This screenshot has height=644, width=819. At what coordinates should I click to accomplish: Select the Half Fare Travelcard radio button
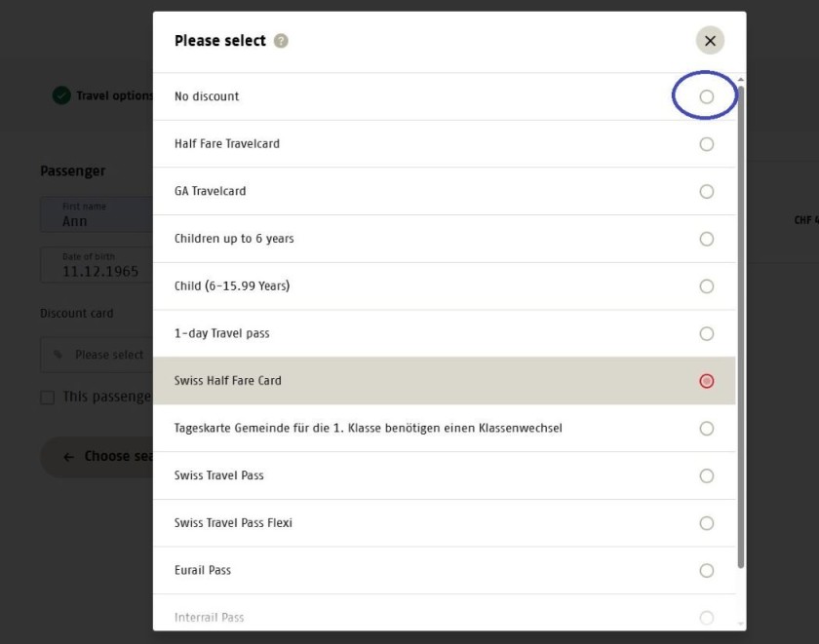point(707,144)
